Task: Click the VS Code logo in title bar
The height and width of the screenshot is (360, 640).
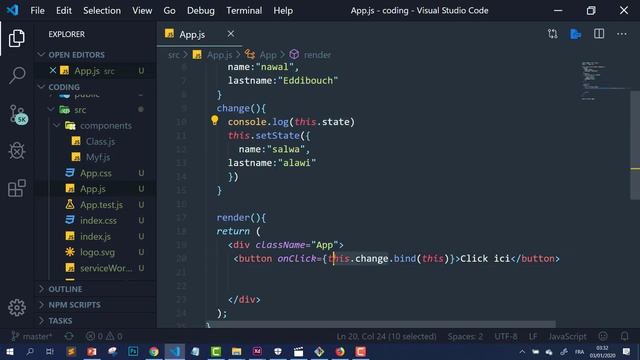Action: 12,10
